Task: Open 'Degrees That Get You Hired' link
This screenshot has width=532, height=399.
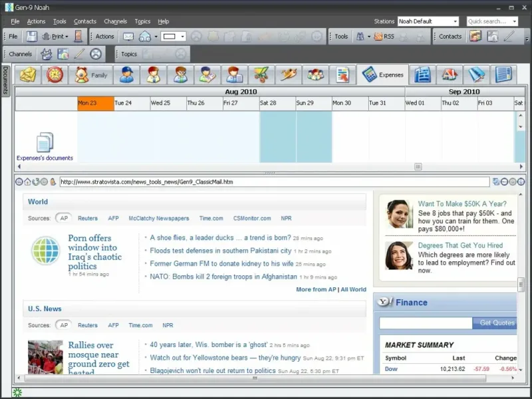Action: click(x=460, y=245)
